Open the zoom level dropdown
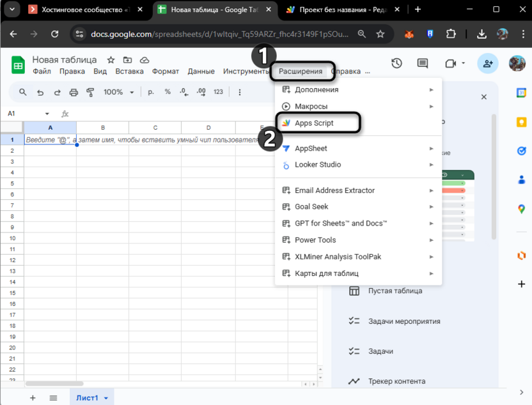Screen dimensions: 532x405 (x=119, y=92)
